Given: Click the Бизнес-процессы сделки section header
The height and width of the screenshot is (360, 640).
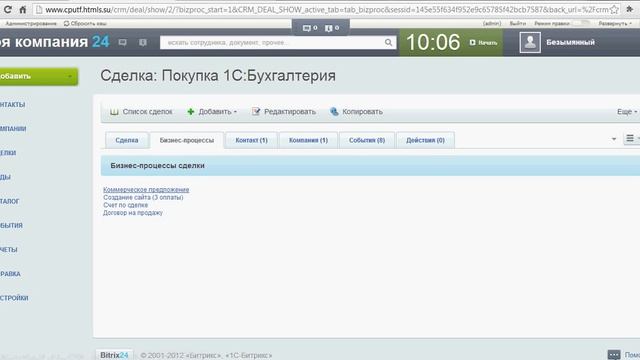Looking at the screenshot, I should (370, 166).
